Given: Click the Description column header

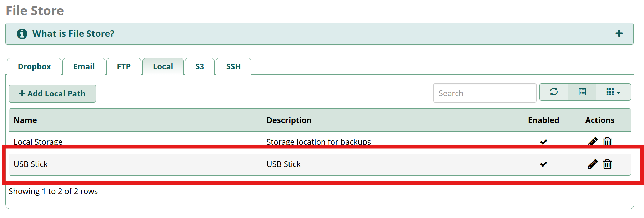Looking at the screenshot, I should (289, 120).
